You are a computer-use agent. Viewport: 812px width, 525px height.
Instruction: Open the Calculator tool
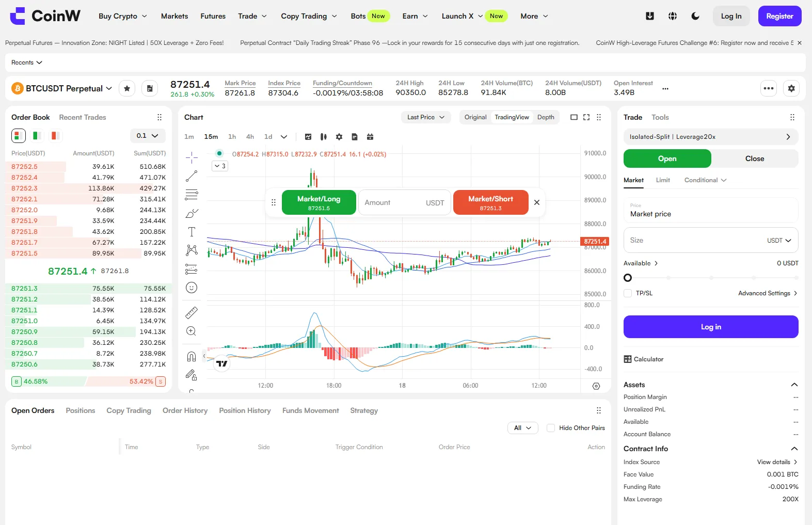[x=644, y=359]
